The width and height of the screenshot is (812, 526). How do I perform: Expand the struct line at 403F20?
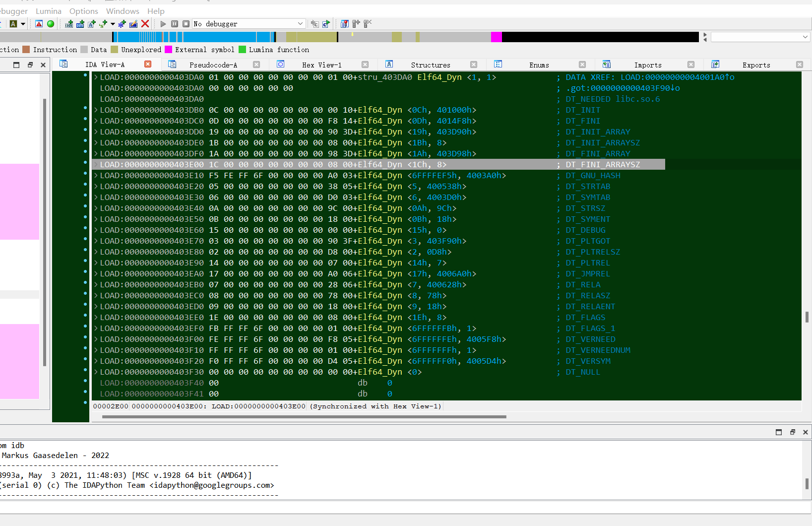point(96,361)
